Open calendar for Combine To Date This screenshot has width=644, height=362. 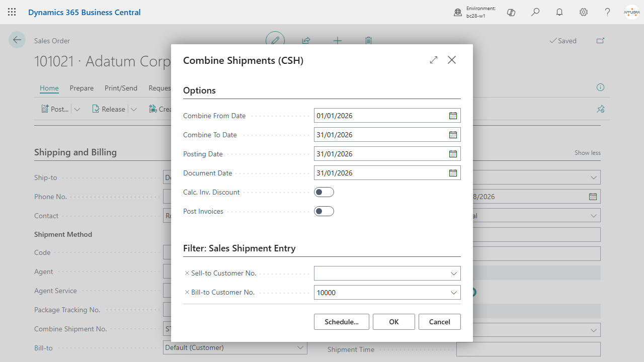(x=453, y=135)
